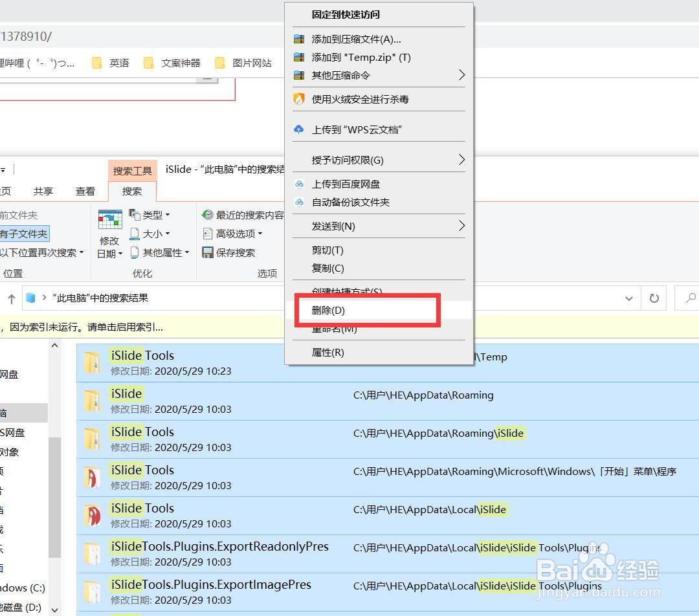Click the Baidu netdisk icon beside 自动备份该文件夹

[299, 202]
